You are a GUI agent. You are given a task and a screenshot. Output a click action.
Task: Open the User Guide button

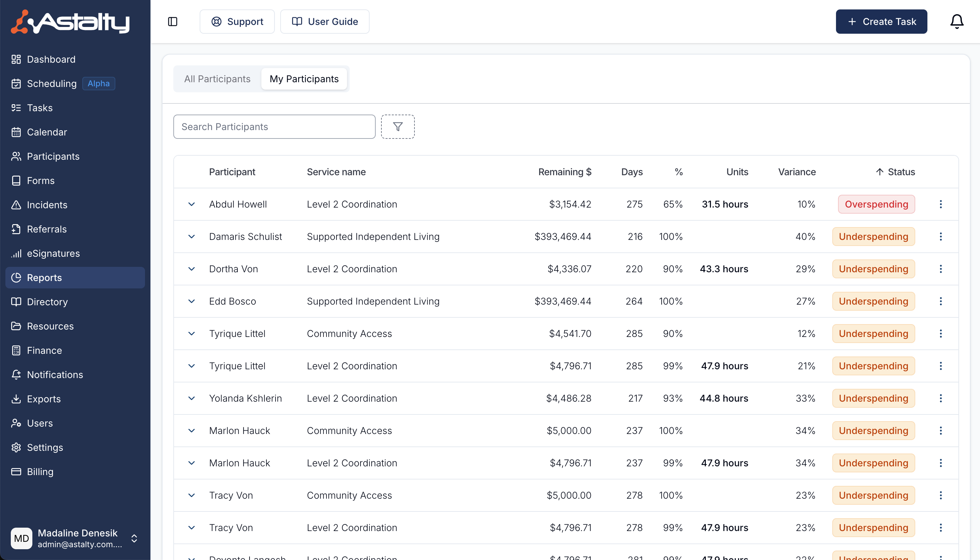tap(324, 22)
